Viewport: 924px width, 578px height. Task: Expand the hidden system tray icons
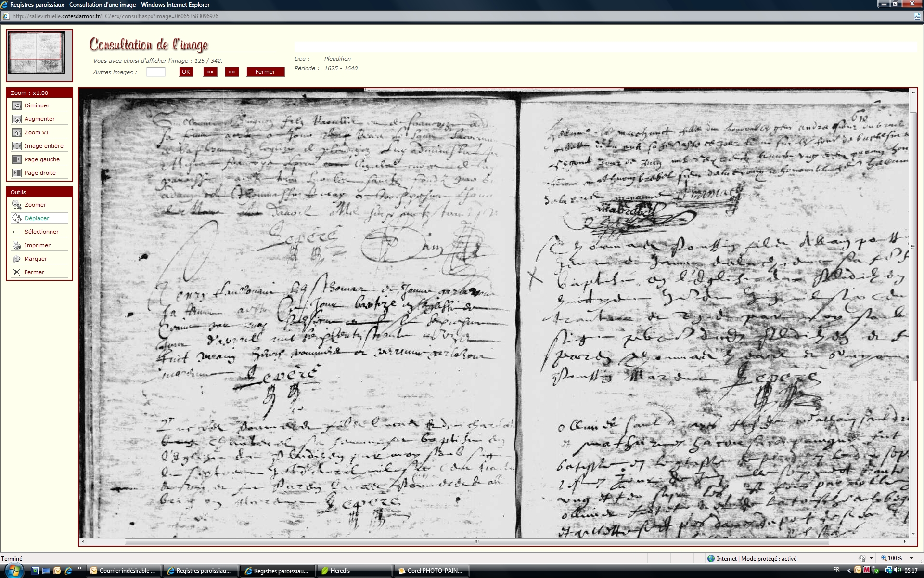pos(849,571)
